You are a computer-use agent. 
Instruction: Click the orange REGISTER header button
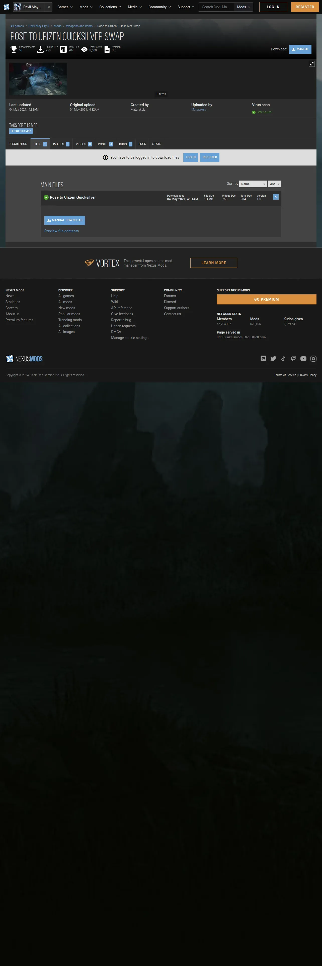[x=305, y=7]
